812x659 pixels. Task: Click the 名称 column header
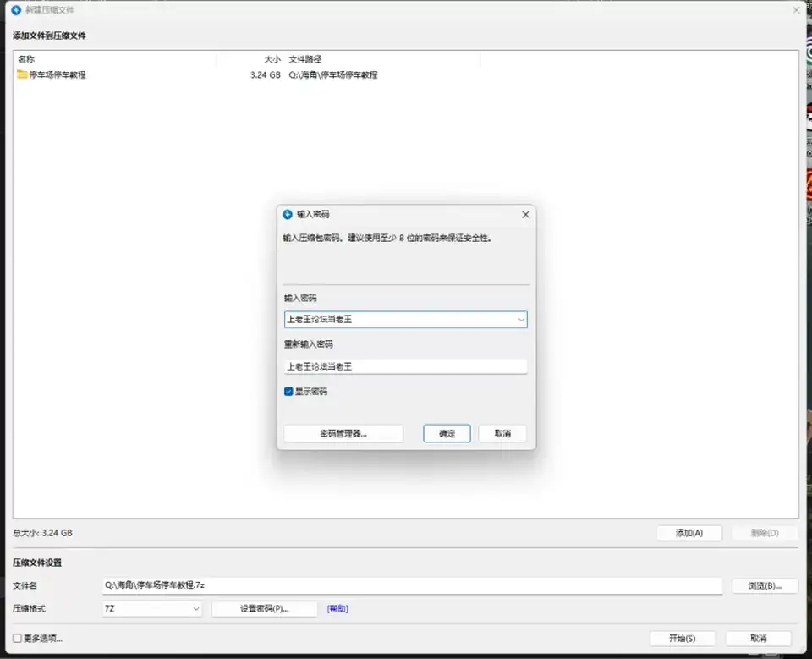click(x=26, y=59)
